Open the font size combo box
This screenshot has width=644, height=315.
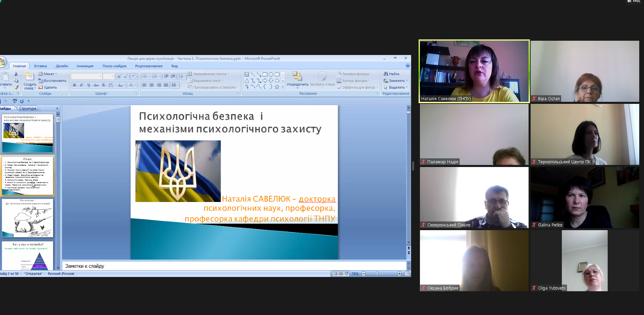point(109,76)
